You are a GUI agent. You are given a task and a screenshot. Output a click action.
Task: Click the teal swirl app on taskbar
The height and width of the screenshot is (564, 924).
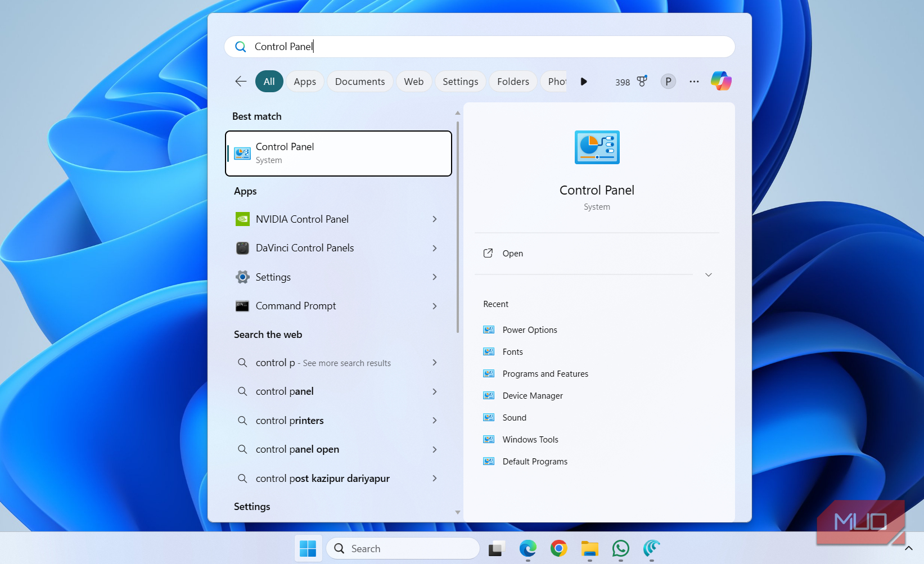(651, 548)
